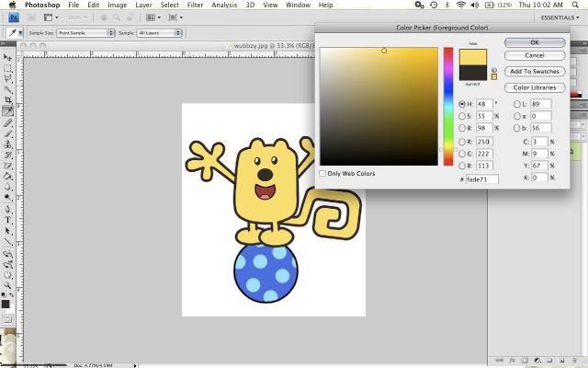This screenshot has height=368, width=588.
Task: Select the Brush tool
Action: click(7, 133)
